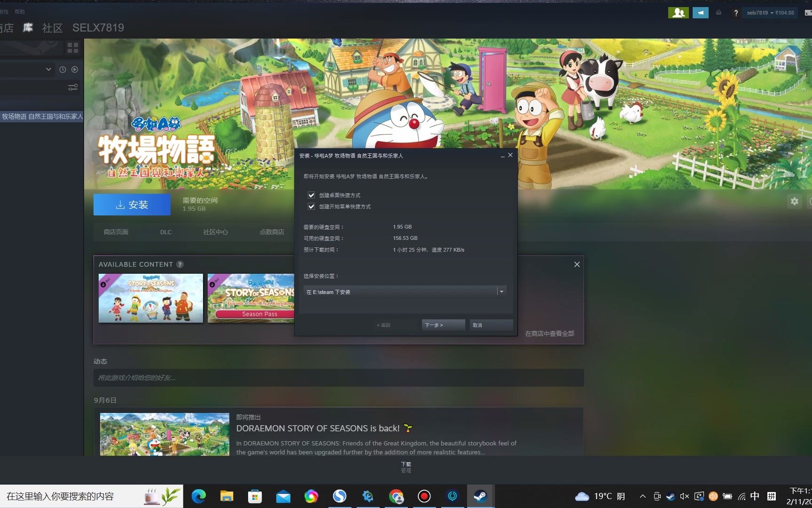
Task: Open the help question mark icon
Action: click(x=736, y=13)
